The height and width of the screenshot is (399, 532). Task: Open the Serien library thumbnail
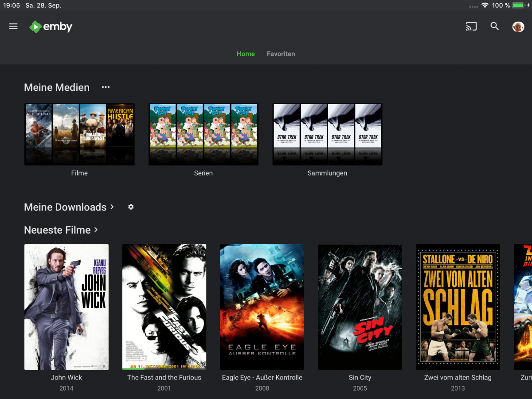(203, 134)
